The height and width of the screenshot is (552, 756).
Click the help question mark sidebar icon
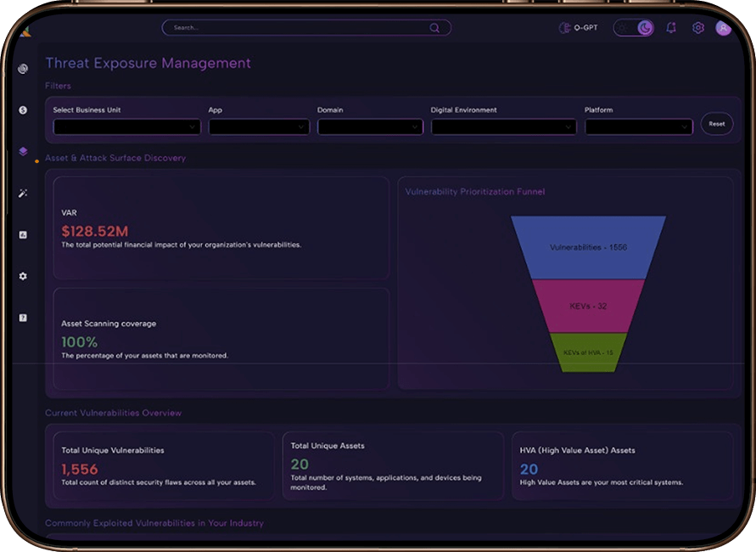tap(23, 318)
